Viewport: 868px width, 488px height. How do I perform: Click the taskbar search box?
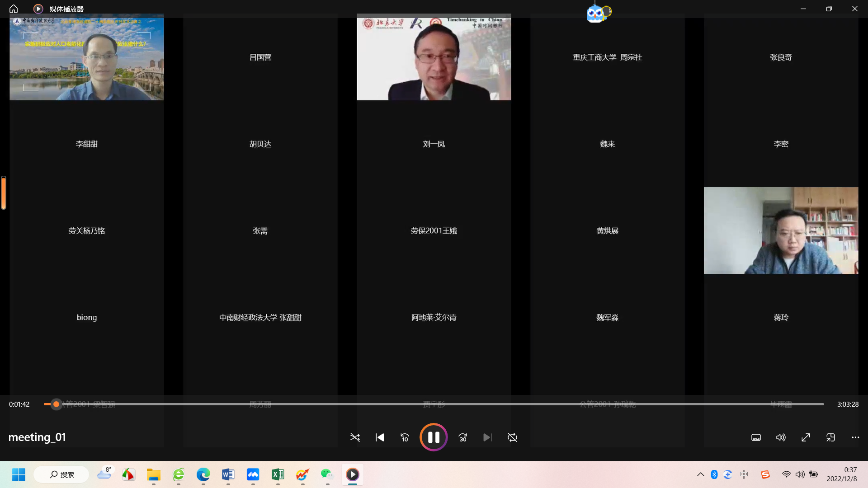pos(62,474)
